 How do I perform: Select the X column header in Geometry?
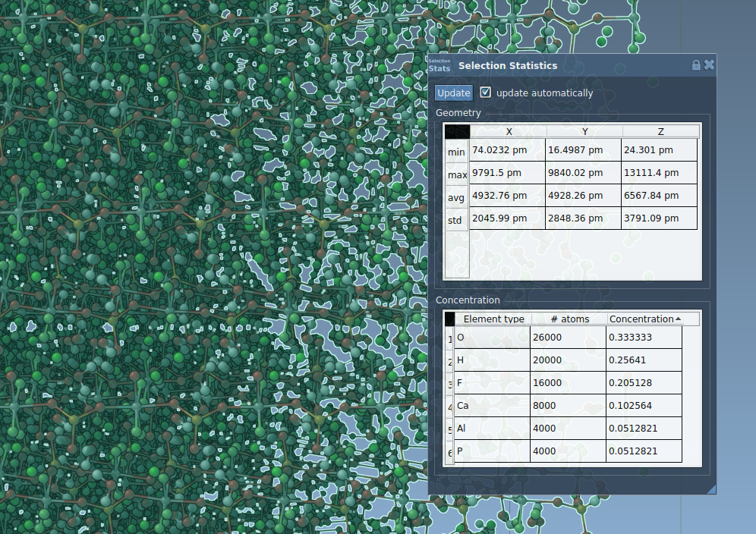(x=509, y=131)
